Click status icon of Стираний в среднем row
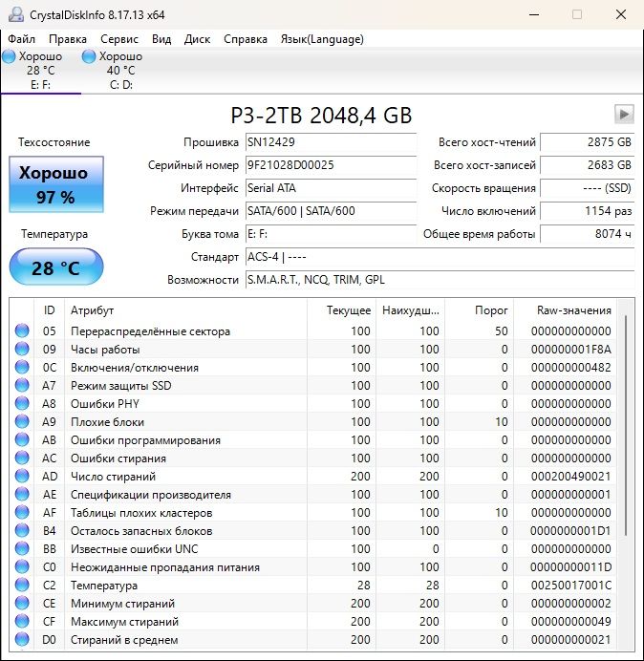This screenshot has height=661, width=644. click(x=22, y=639)
